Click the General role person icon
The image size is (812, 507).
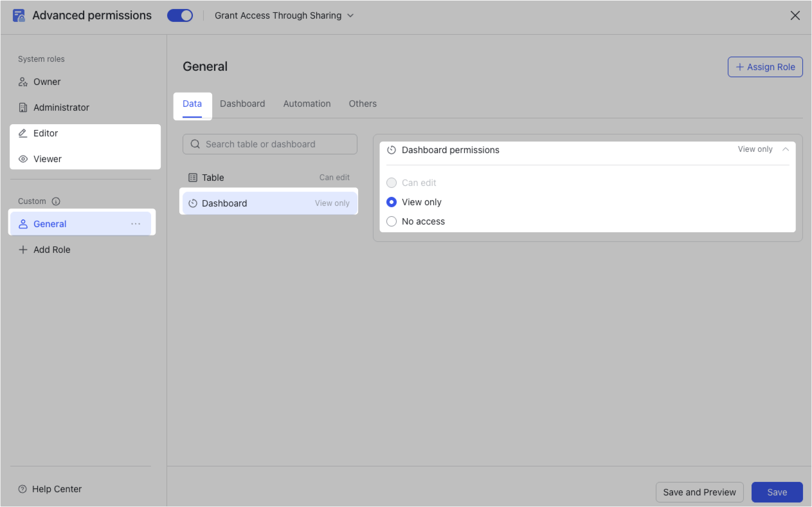(x=23, y=224)
